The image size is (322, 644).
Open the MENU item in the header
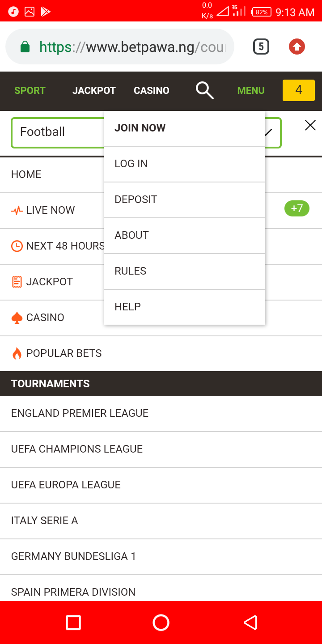pyautogui.click(x=250, y=90)
